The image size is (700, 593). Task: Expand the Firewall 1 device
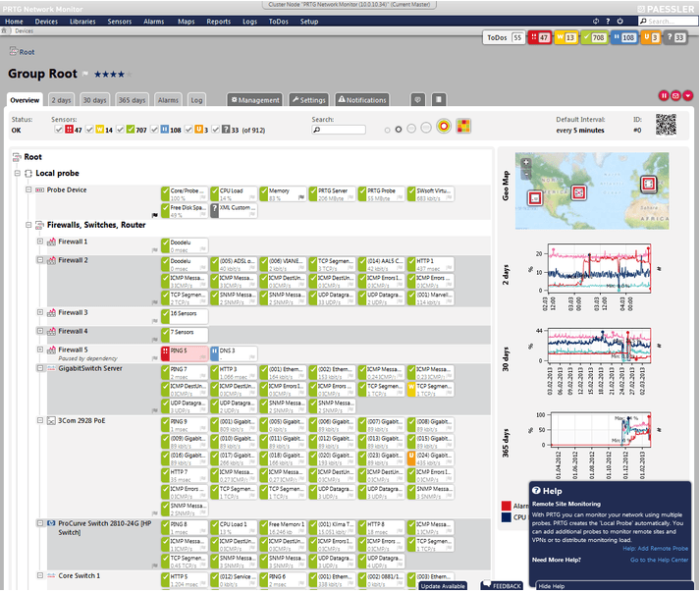pyautogui.click(x=40, y=242)
